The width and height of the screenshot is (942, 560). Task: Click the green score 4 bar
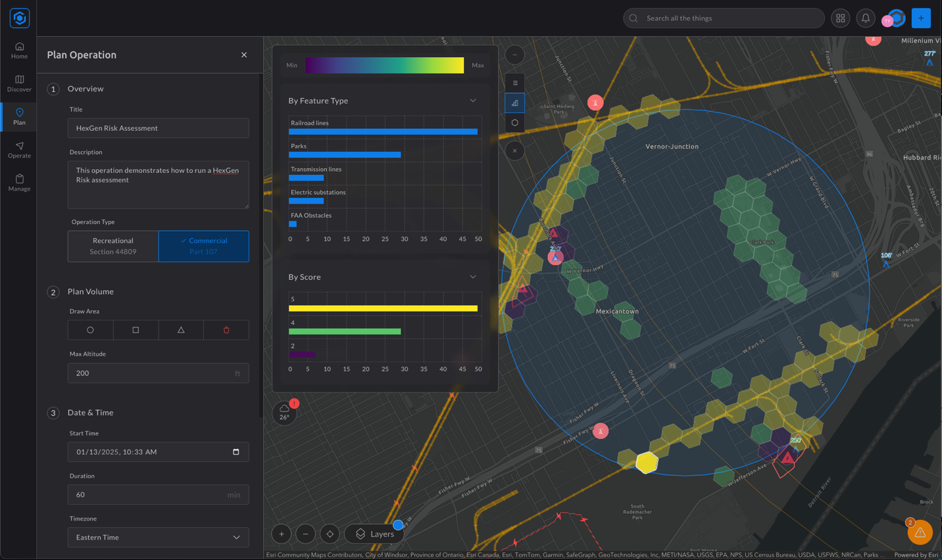[x=345, y=331]
